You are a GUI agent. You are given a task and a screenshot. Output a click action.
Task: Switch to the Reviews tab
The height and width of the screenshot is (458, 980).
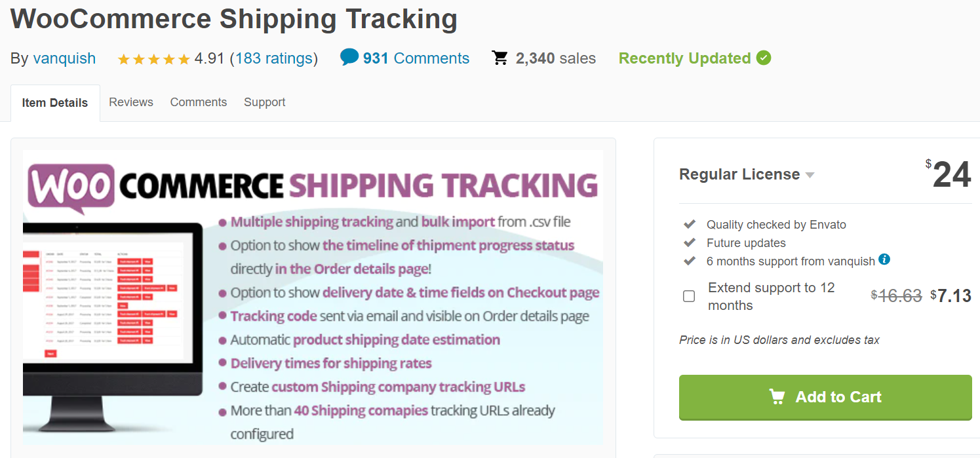(x=131, y=102)
